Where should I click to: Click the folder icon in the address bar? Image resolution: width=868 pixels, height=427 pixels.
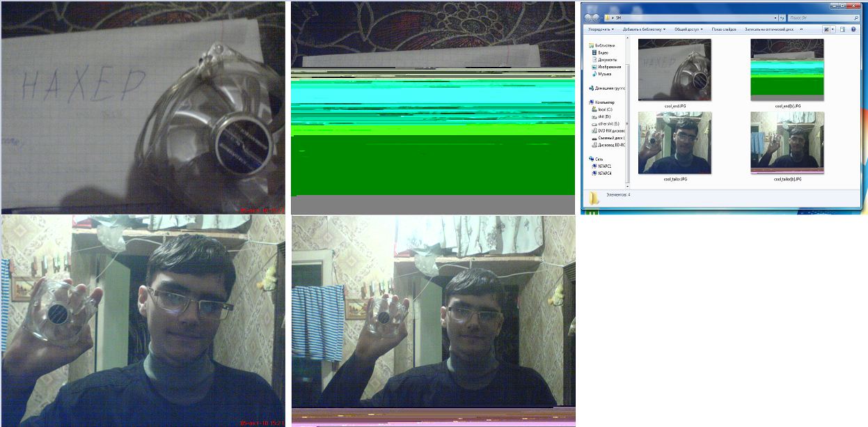[608, 17]
